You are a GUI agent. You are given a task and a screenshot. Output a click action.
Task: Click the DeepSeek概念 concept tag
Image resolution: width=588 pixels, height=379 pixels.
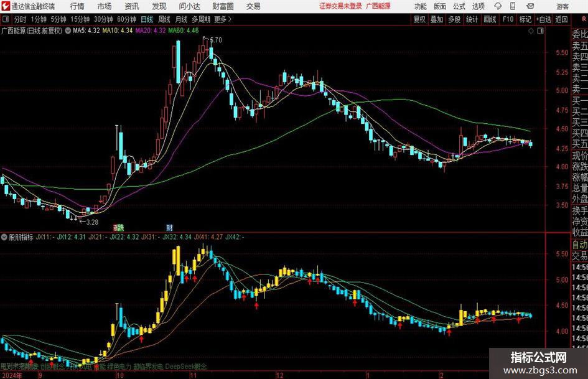point(186,367)
